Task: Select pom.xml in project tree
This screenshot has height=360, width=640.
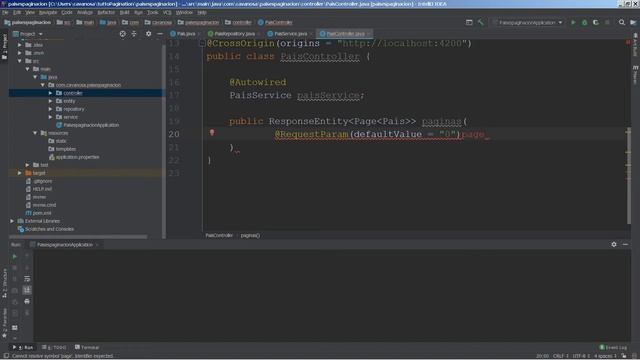Action: 38,213
